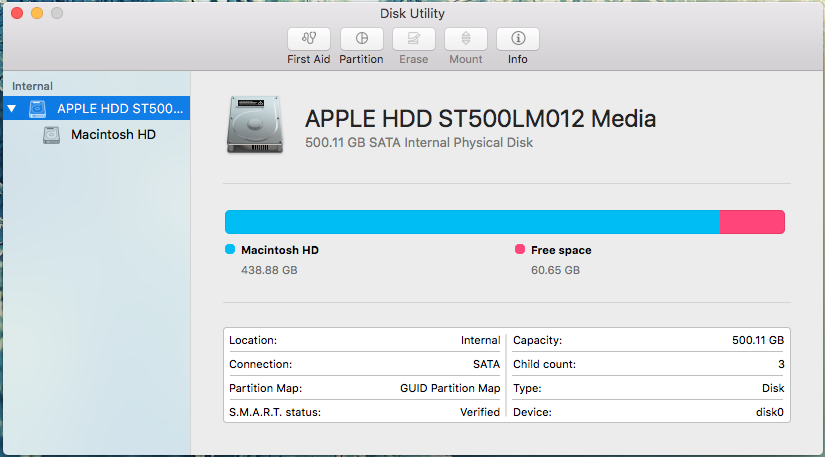Click the Child count: label
Screen dimensions: 825x457
545,364
